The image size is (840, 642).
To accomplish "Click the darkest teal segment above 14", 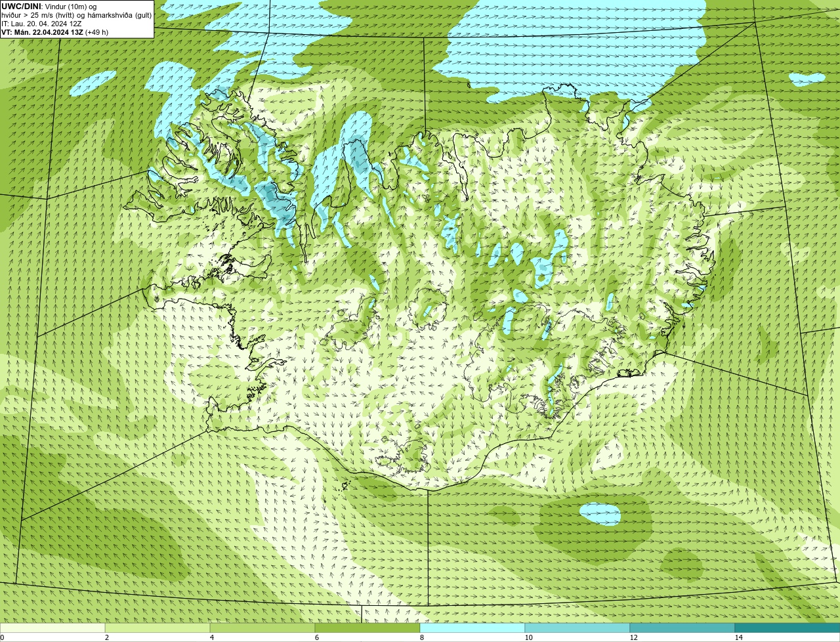I will pos(787,628).
